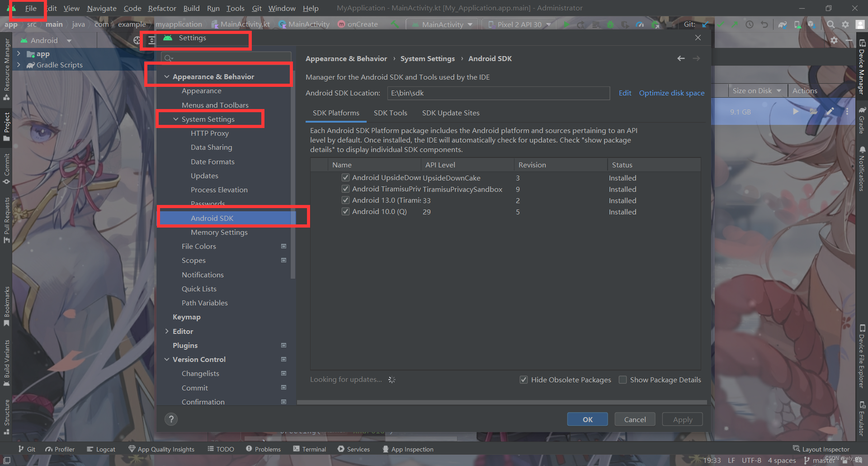Click the help question mark button
The height and width of the screenshot is (466, 868).
[171, 419]
